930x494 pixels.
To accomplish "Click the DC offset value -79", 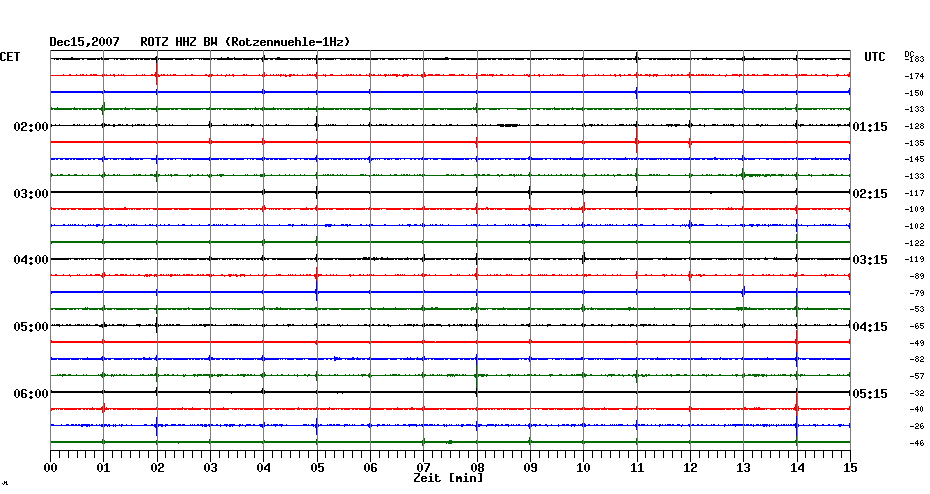I will 916,293.
